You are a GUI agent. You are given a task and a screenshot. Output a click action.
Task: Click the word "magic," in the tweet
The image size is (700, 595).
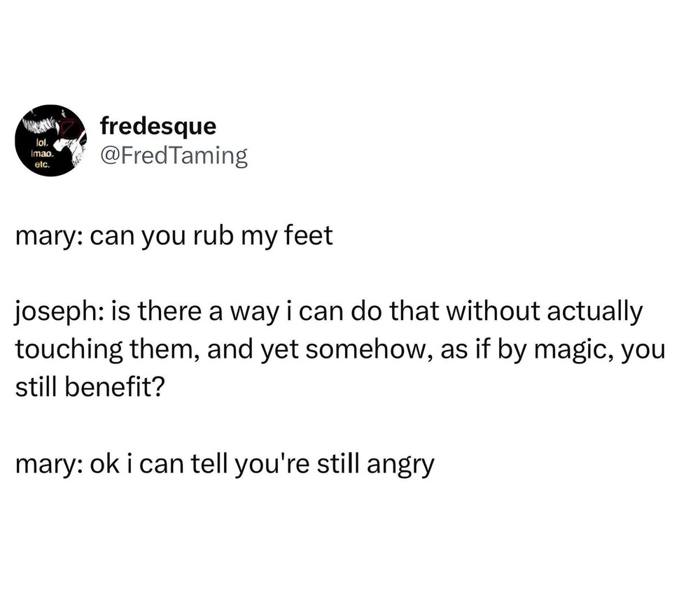(x=566, y=351)
